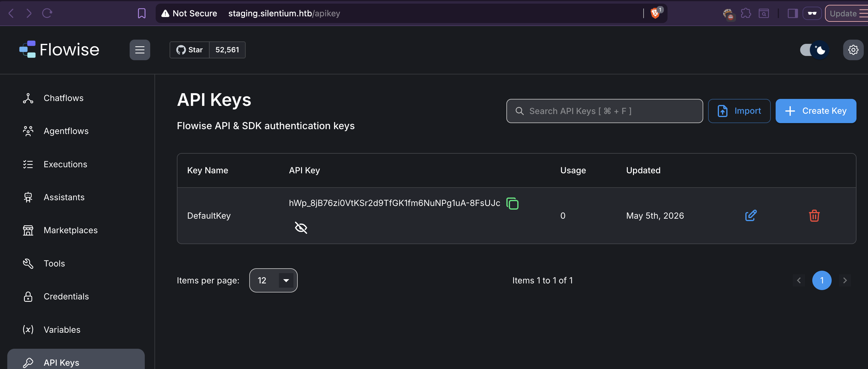Delete the DefaultKey entry
This screenshot has width=868, height=369.
click(x=814, y=216)
